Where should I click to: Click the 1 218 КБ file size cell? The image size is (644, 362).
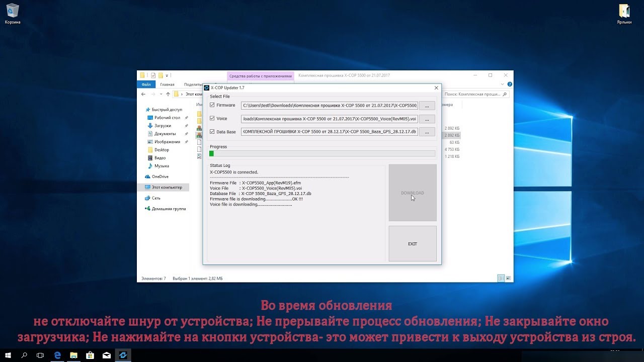coord(452,156)
